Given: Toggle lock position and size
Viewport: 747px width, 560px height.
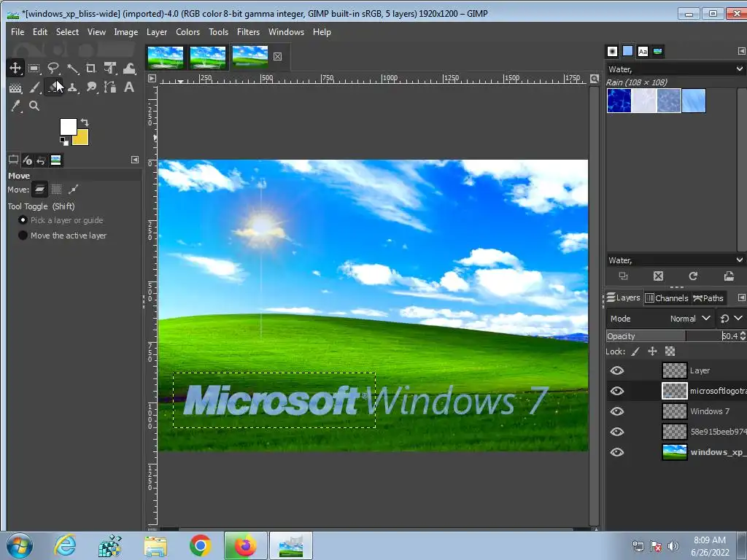Looking at the screenshot, I should 652,351.
